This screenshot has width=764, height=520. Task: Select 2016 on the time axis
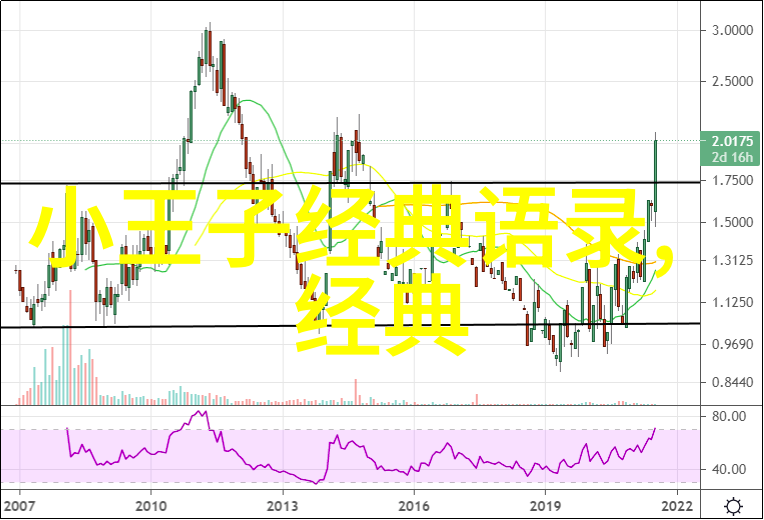click(414, 506)
